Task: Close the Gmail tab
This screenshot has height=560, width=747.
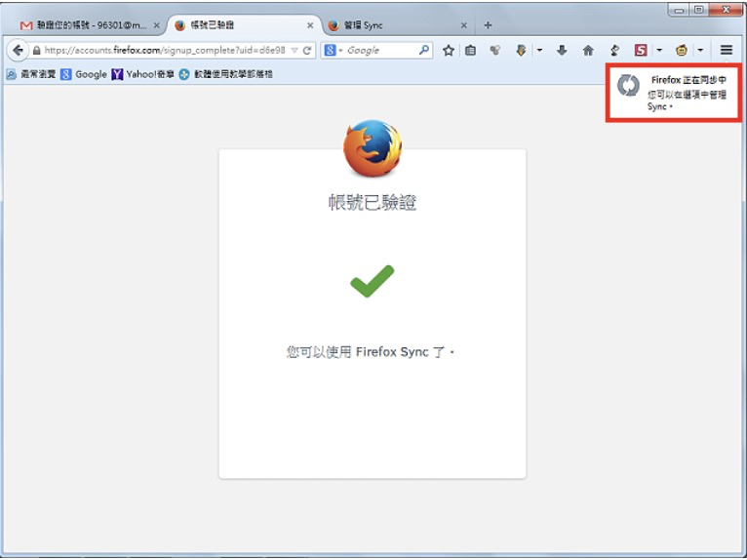Action: pyautogui.click(x=156, y=25)
